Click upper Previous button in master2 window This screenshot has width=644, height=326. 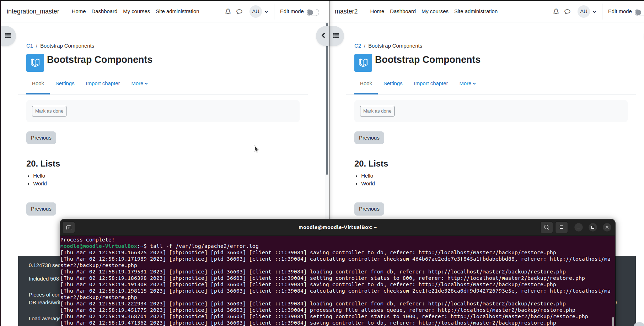point(369,138)
